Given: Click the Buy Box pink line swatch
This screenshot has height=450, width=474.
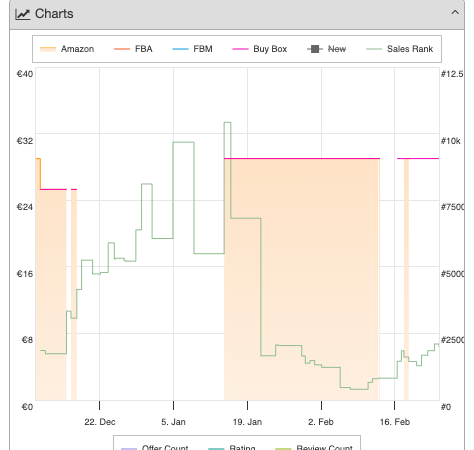Looking at the screenshot, I should pyautogui.click(x=240, y=49).
